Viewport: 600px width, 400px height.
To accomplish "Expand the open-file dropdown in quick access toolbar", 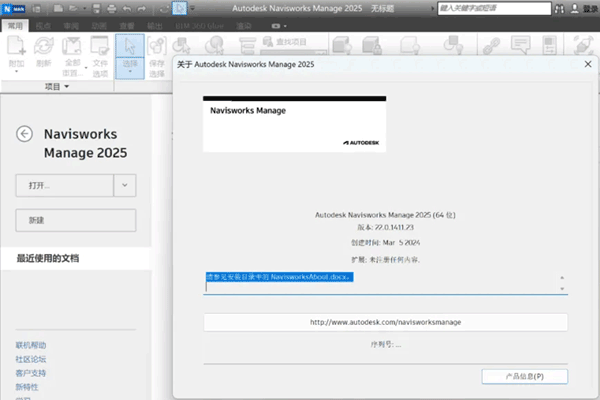I will (84, 8).
